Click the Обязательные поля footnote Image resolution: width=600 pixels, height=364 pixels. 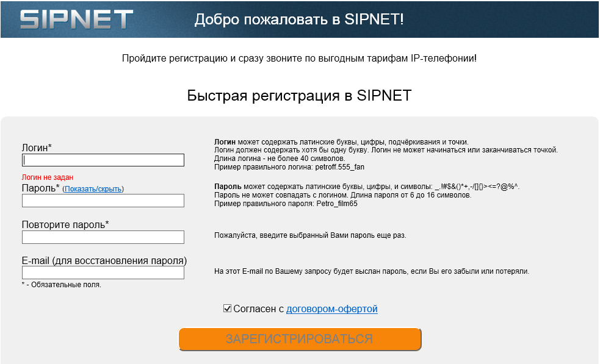pyautogui.click(x=61, y=284)
